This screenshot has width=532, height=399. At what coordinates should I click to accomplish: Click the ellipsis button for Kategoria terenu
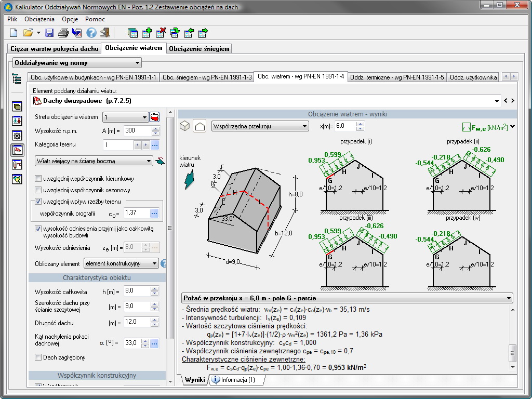[x=155, y=145]
